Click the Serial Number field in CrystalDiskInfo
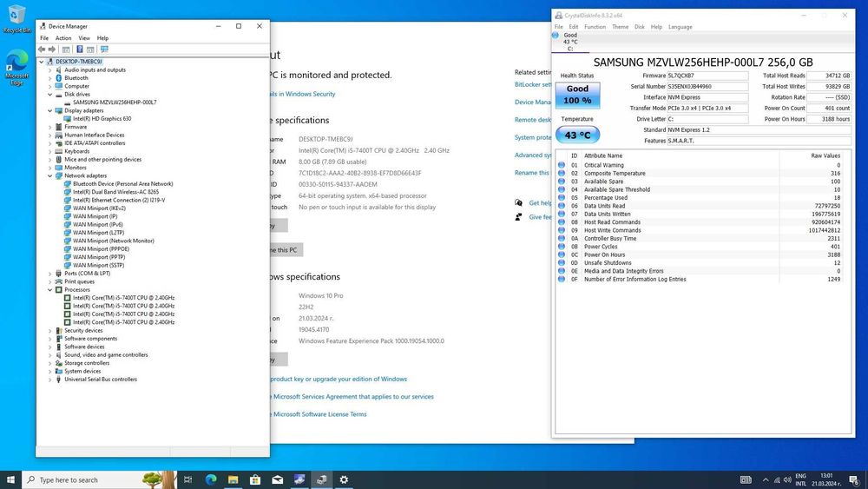868x489 pixels. [707, 86]
